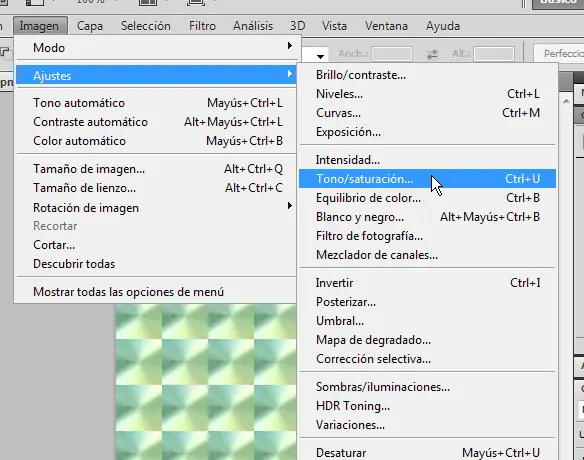584x460 pixels.
Task: Choose Tono automático
Action: coord(156,103)
